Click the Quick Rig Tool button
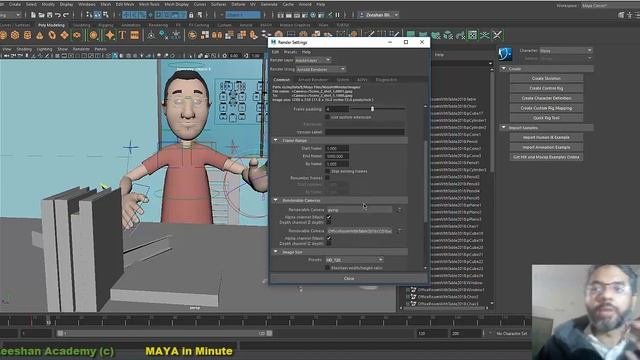The height and width of the screenshot is (360, 640). pyautogui.click(x=546, y=118)
